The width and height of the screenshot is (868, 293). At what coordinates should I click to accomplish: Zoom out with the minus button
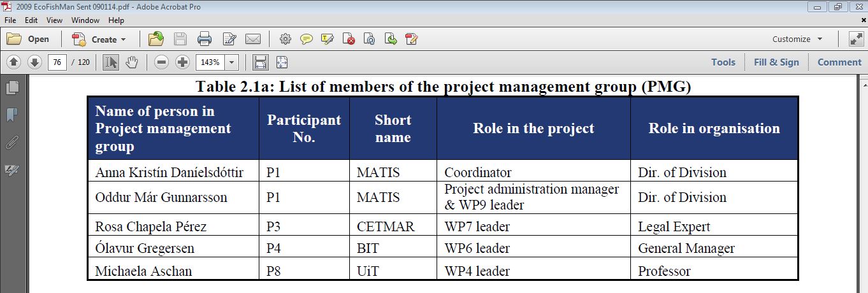(x=162, y=62)
